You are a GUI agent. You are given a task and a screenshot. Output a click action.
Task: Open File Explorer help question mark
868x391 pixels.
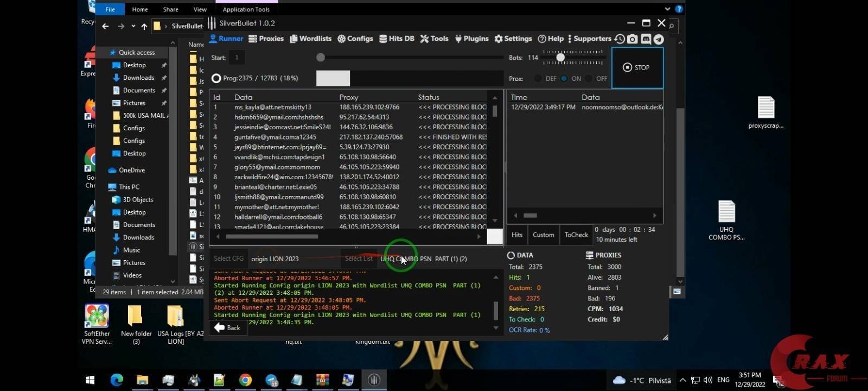[x=679, y=9]
